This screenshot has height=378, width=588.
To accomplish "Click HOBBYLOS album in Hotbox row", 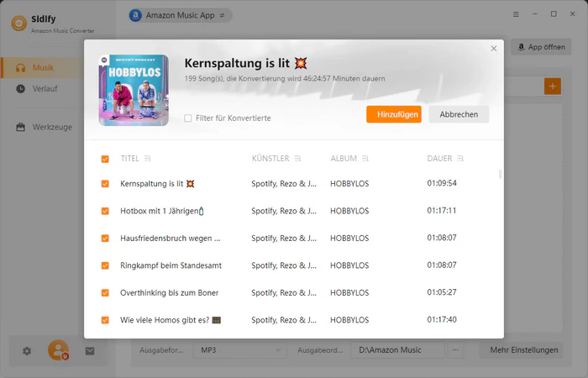I will point(349,211).
